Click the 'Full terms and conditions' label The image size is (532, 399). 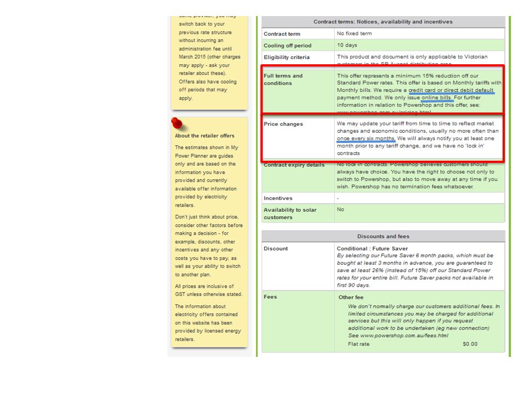click(x=283, y=79)
